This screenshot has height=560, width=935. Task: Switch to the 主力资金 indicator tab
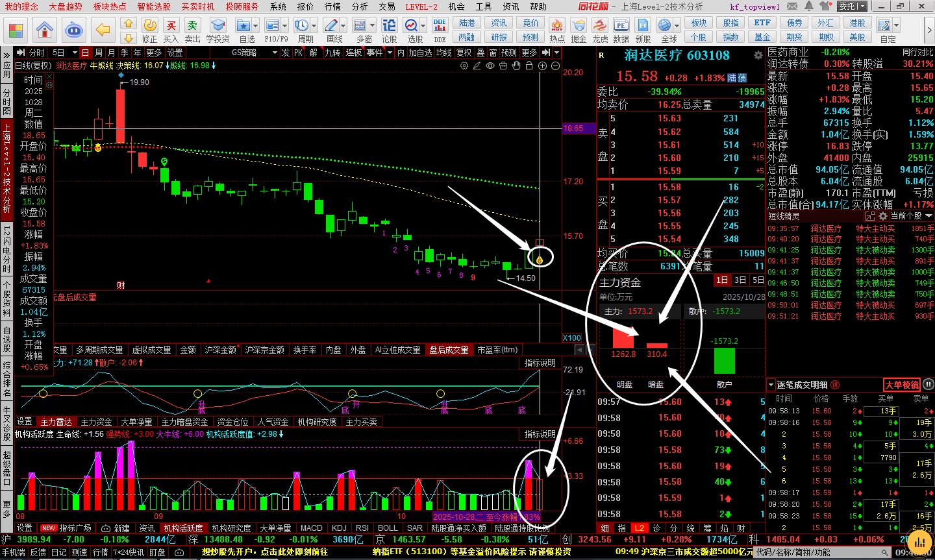[97, 422]
